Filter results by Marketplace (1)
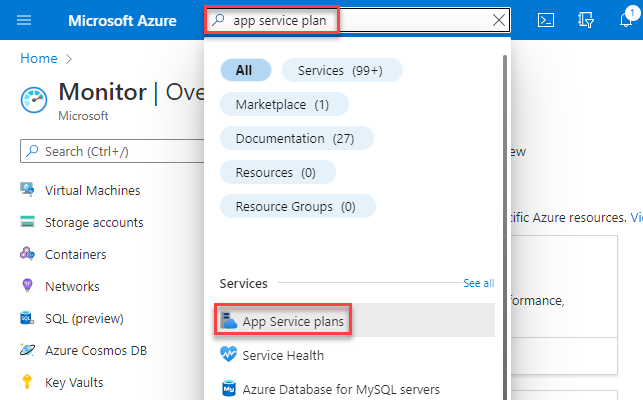The image size is (643, 400). [x=284, y=104]
